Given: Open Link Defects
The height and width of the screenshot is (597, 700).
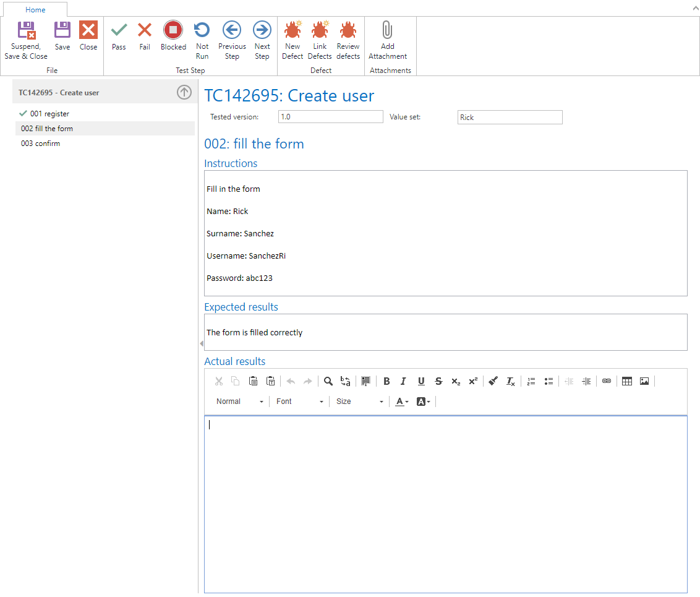Looking at the screenshot, I should click(x=320, y=40).
